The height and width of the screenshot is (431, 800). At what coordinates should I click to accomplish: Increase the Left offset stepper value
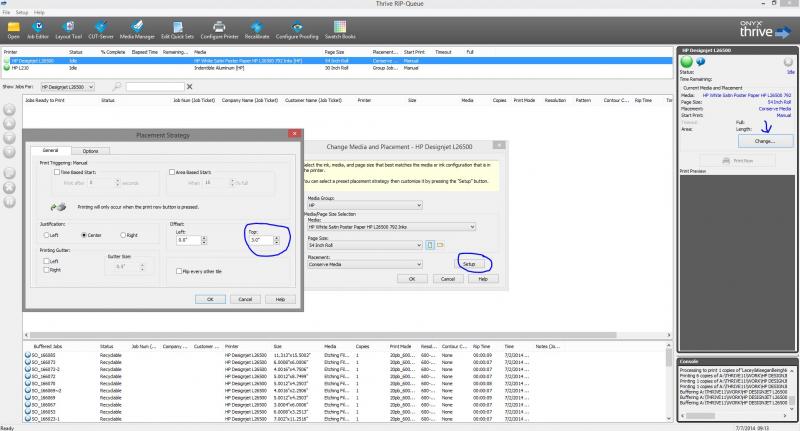click(204, 238)
